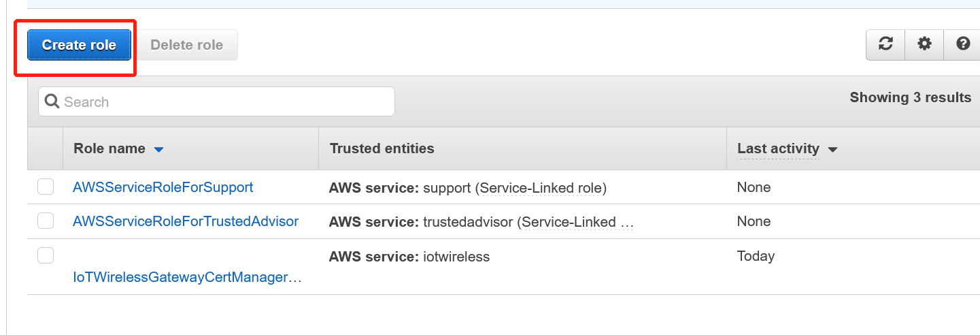The width and height of the screenshot is (980, 335).
Task: Click the Last activity column header text
Action: [x=778, y=148]
